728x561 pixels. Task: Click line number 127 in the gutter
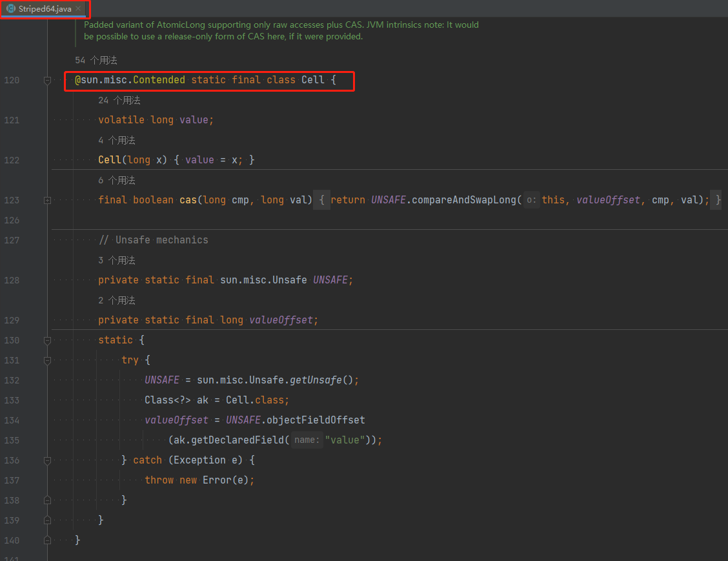[12, 240]
